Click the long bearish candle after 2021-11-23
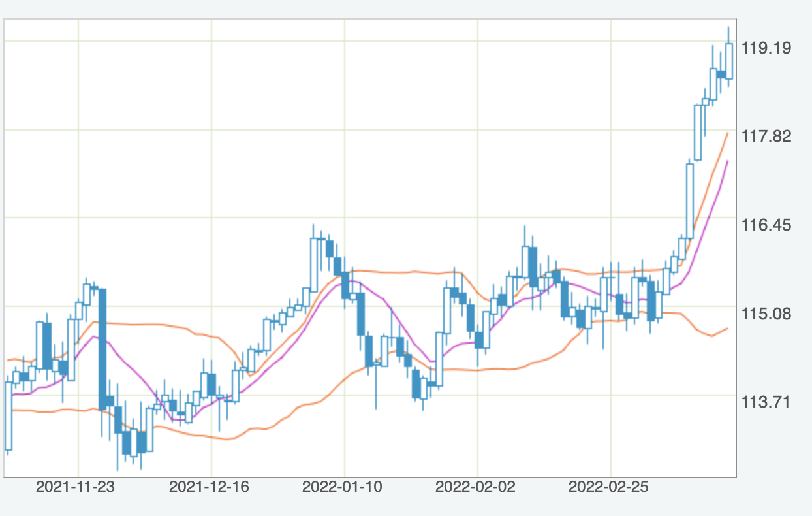This screenshot has width=812, height=516. (x=102, y=348)
